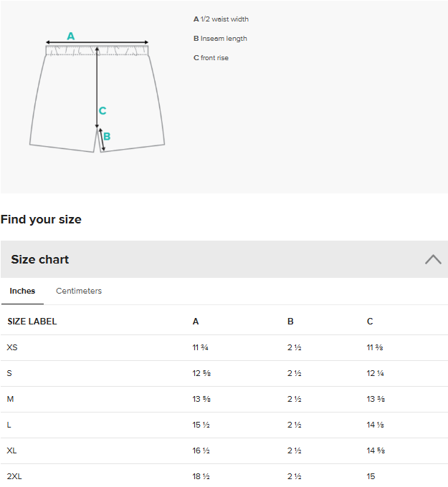
Task: Select the 2XL size row label
Action: [x=14, y=476]
